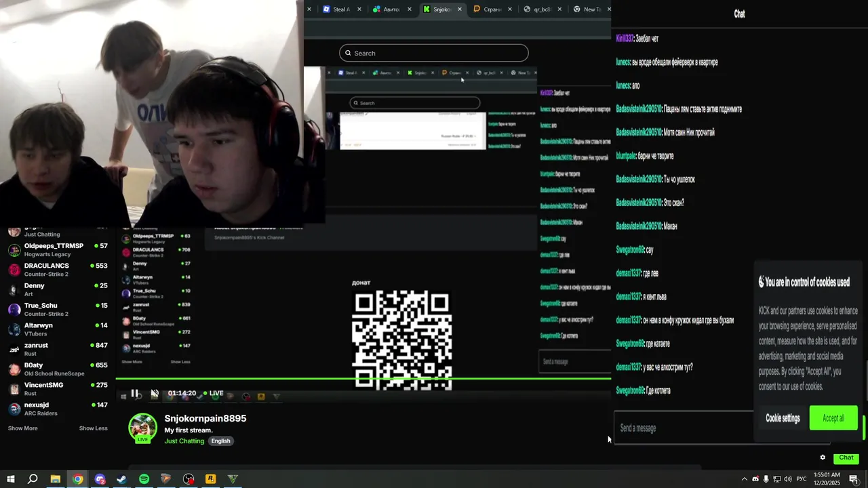
Task: Open VincentSMG channel avatar in sidebar
Action: [x=14, y=389]
